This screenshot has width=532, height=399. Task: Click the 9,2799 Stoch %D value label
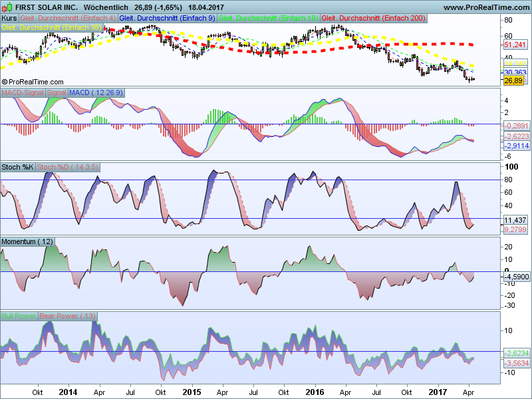(x=515, y=229)
